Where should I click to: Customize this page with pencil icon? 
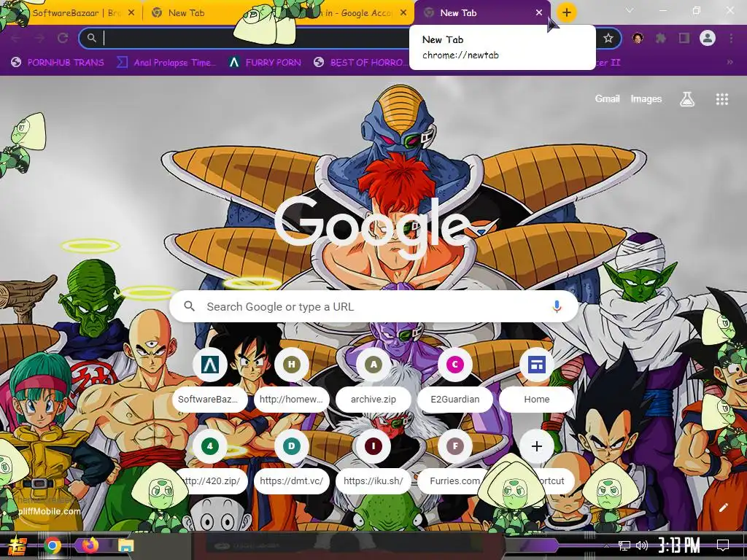(723, 507)
